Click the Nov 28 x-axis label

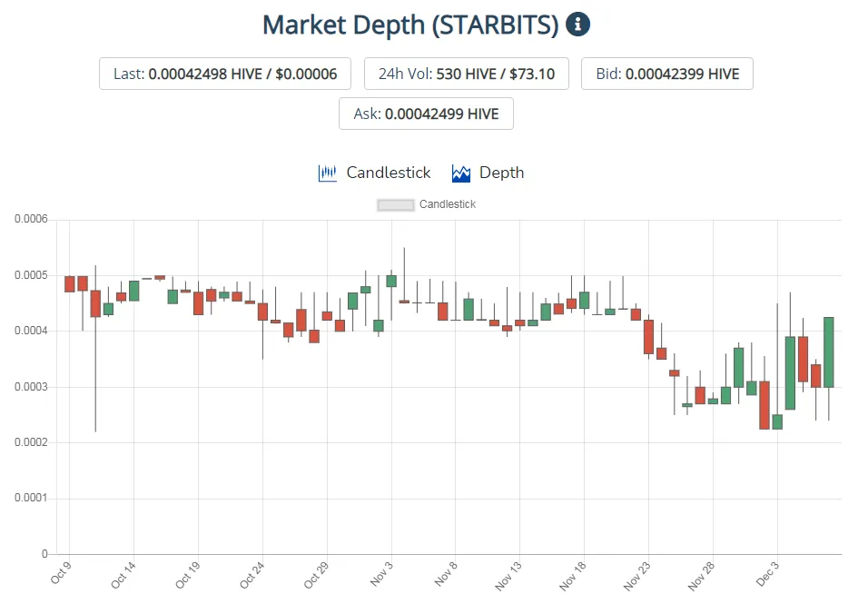click(x=701, y=575)
